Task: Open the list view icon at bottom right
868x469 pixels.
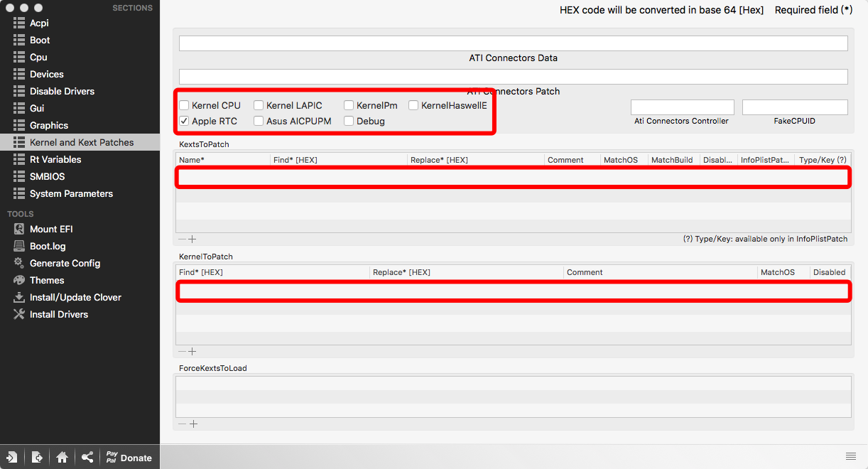Action: [850, 455]
